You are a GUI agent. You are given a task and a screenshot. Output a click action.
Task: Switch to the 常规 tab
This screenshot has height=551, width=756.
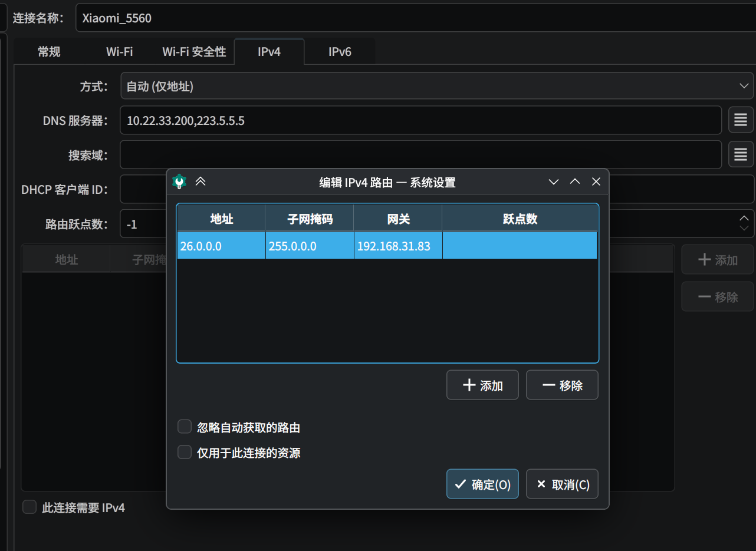(49, 52)
